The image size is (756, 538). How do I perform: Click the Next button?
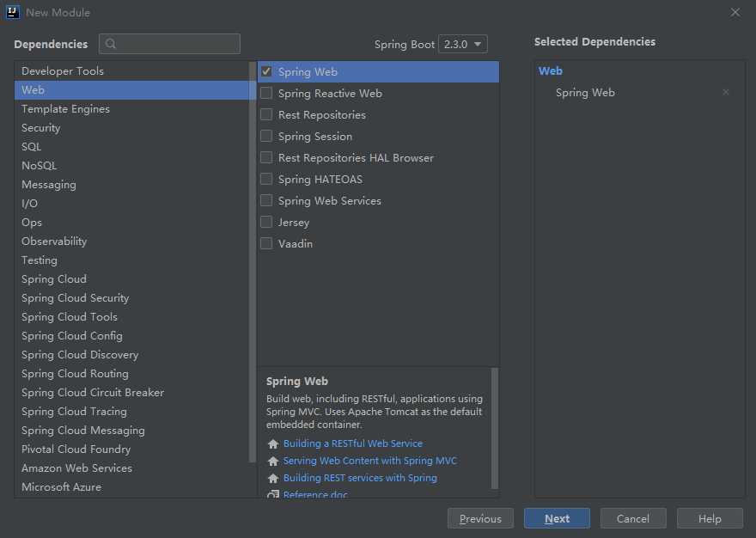557,519
